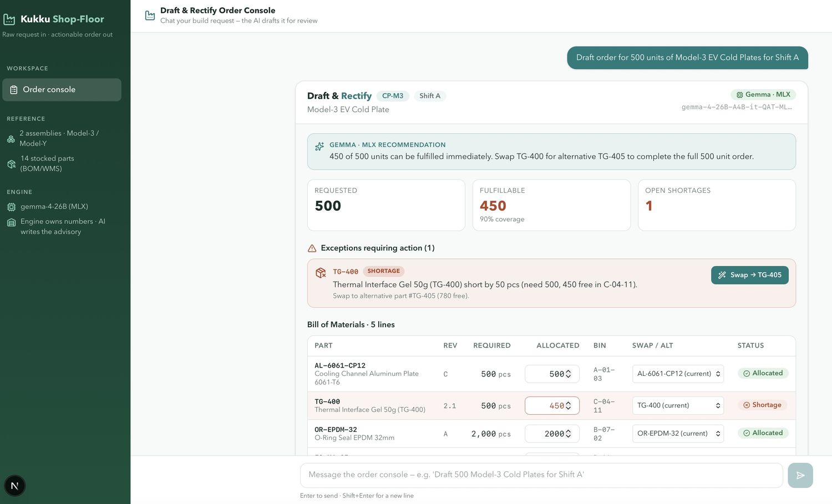The image size is (832, 504).
Task: Adjust the allocated stepper showing 450
Action: click(x=568, y=406)
